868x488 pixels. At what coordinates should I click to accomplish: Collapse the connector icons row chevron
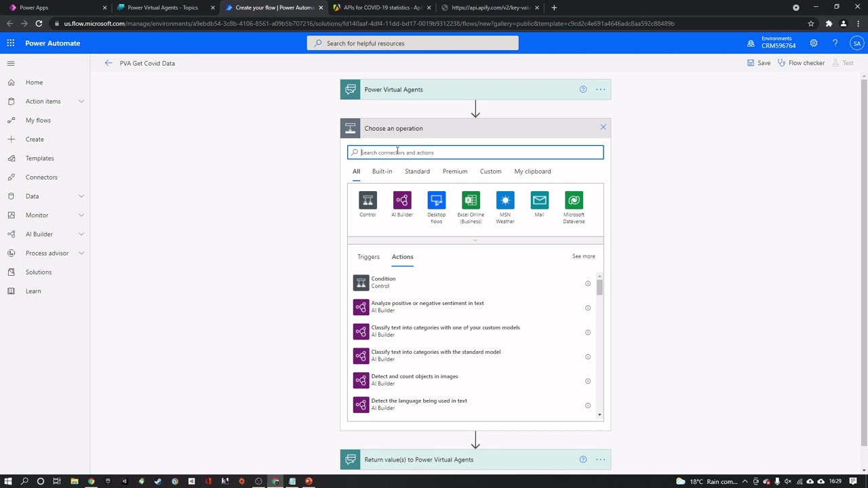coord(475,240)
